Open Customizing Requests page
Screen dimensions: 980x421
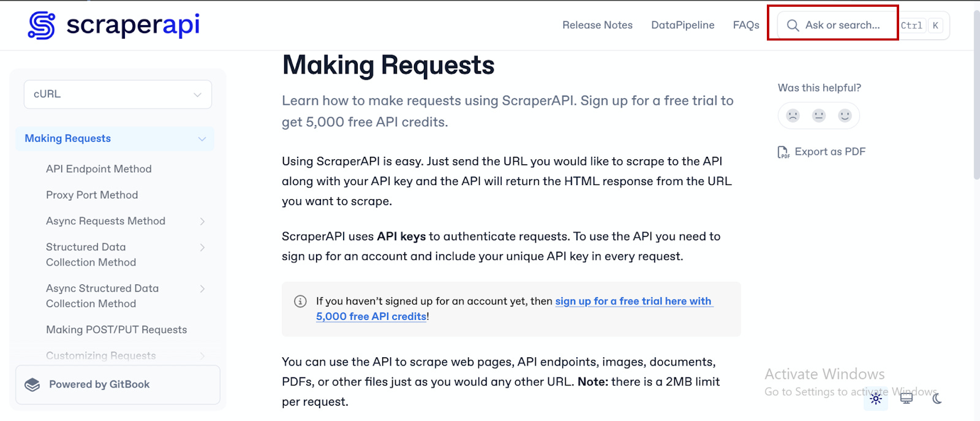101,356
